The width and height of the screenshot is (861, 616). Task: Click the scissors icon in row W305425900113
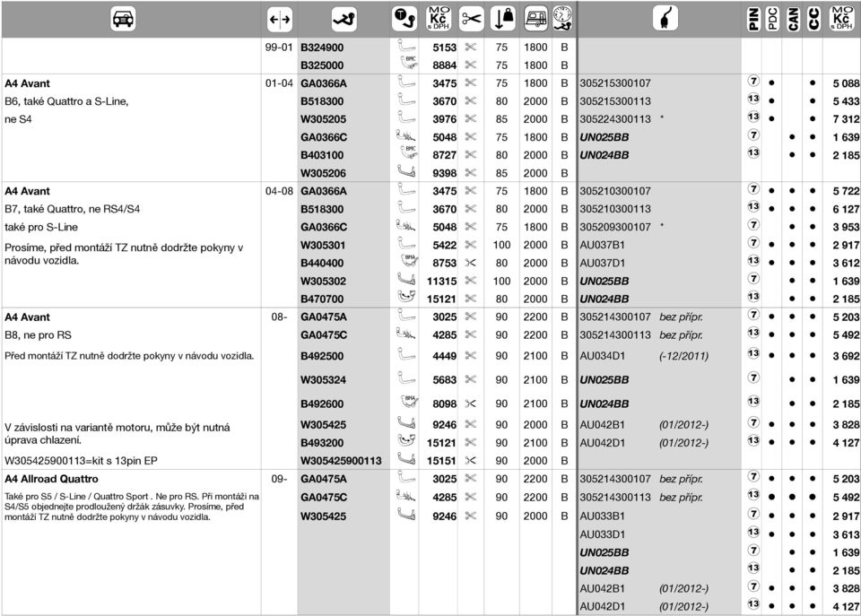tap(471, 461)
